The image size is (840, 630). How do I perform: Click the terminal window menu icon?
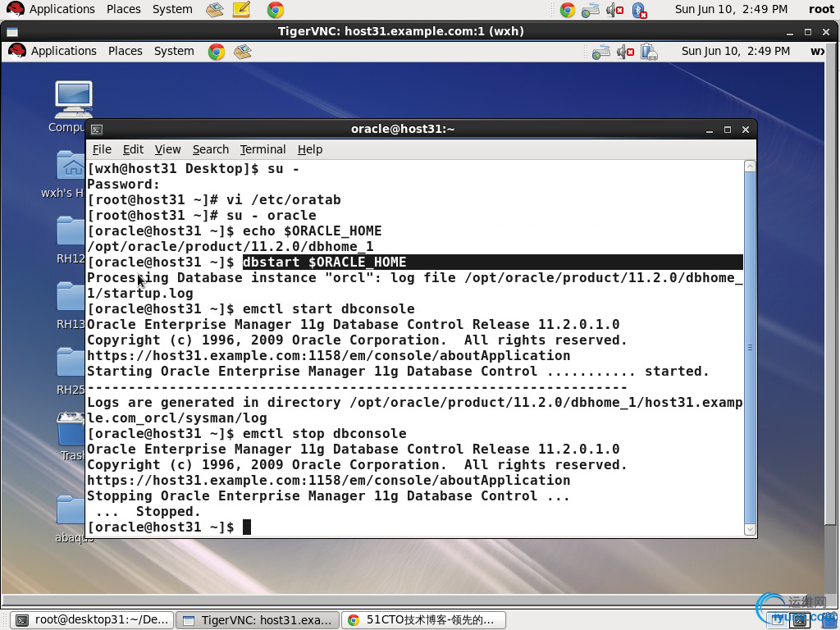point(97,130)
